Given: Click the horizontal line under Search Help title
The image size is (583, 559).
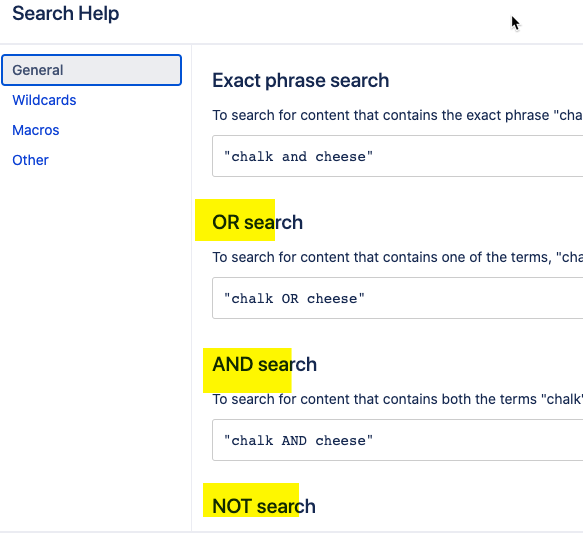Looking at the screenshot, I should click(x=292, y=44).
